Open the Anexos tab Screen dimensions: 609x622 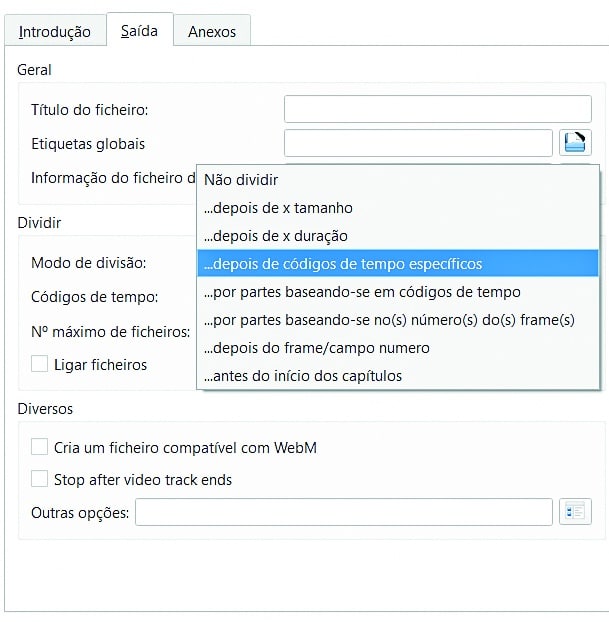tap(212, 31)
